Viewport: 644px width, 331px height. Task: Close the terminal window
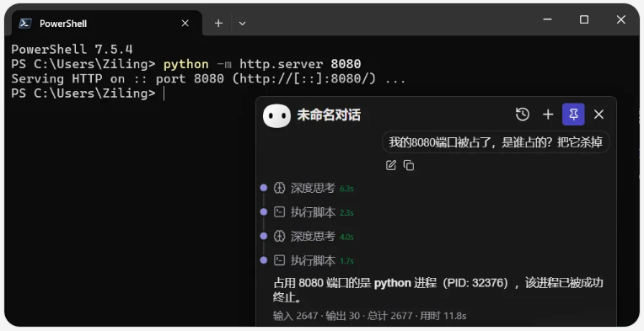621,19
